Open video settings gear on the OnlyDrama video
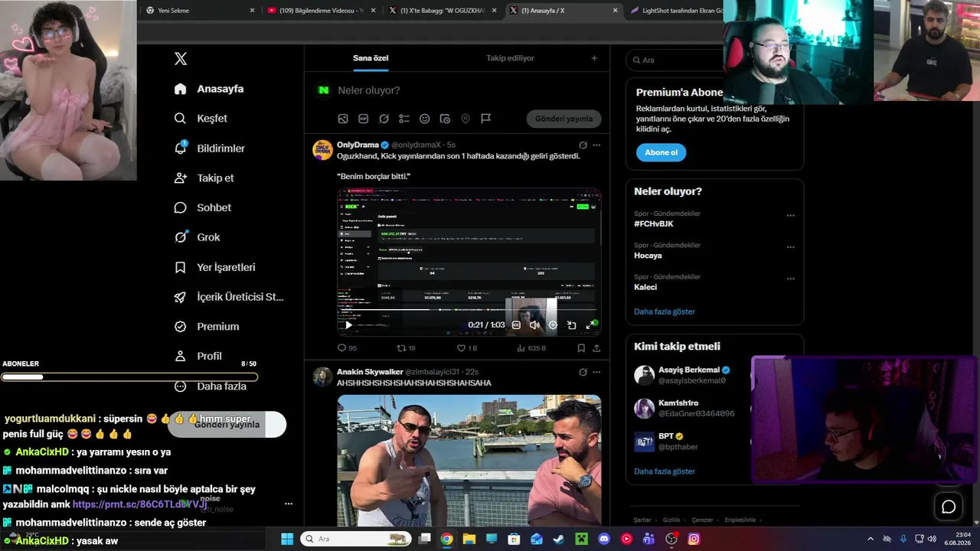 tap(553, 325)
